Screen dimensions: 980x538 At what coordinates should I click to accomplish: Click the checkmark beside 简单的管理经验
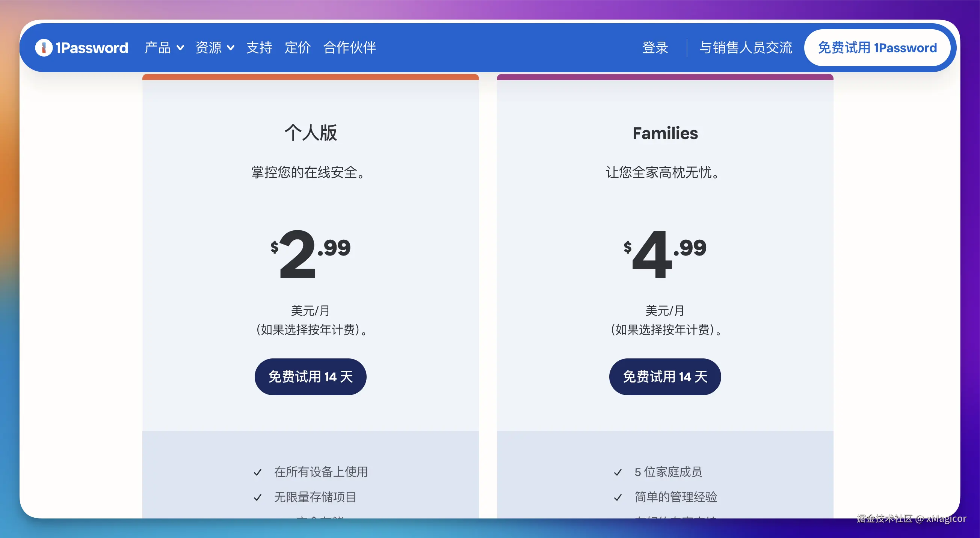(x=618, y=498)
